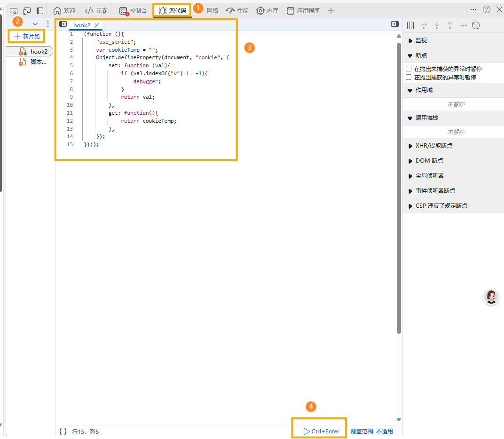Viewport: 504px width, 439px height.
Task: Expand the DOM 断点 section
Action: pos(453,161)
